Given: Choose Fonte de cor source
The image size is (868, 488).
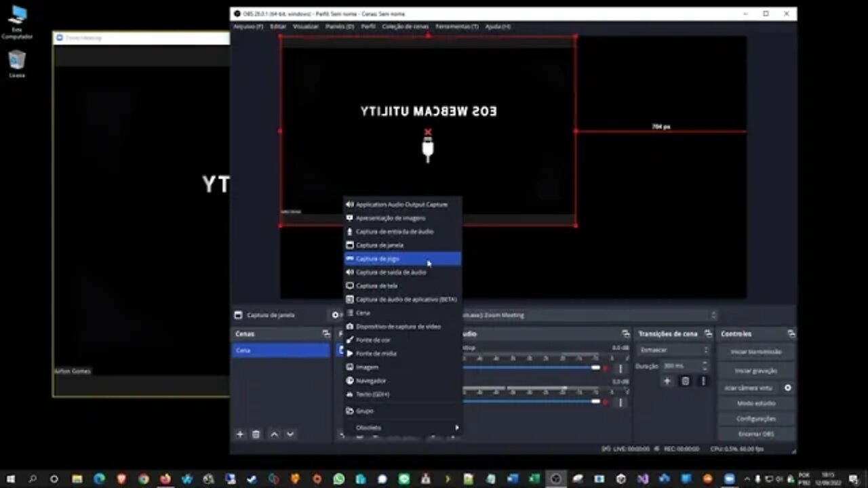Looking at the screenshot, I should click(402, 340).
